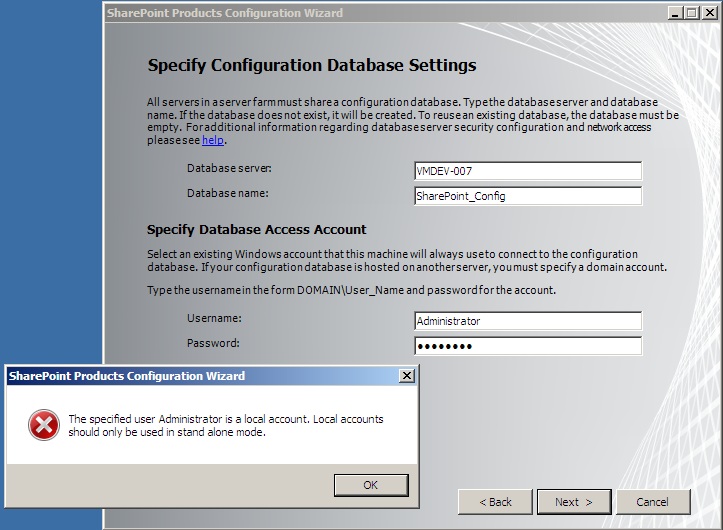Proceed with the Next button

[574, 502]
